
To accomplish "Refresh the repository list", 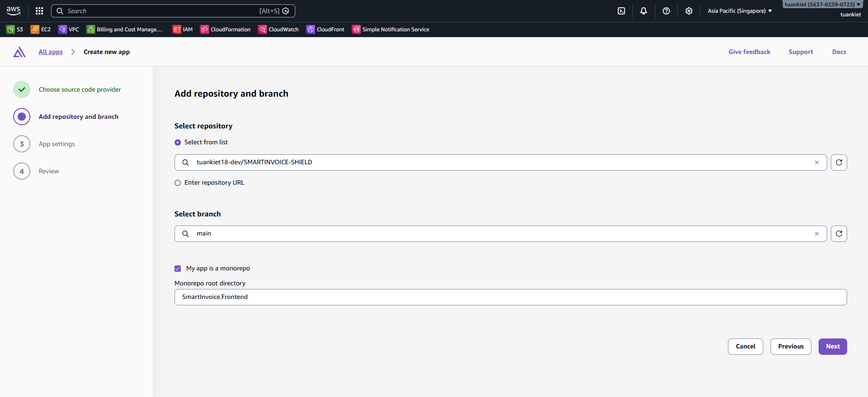I will [x=839, y=162].
